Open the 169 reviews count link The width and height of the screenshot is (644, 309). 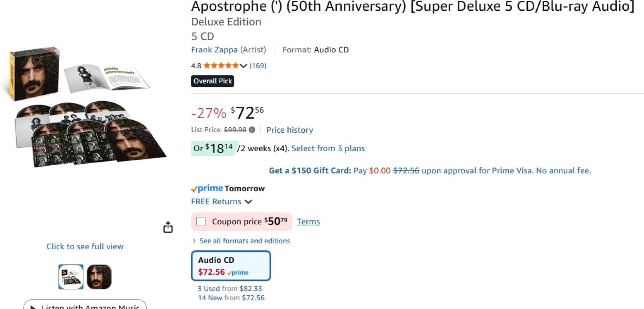point(258,66)
